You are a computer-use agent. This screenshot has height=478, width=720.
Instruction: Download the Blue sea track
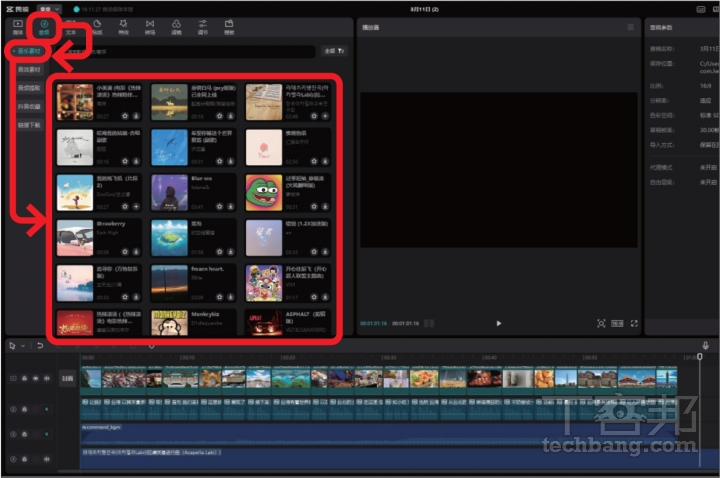[x=231, y=207]
